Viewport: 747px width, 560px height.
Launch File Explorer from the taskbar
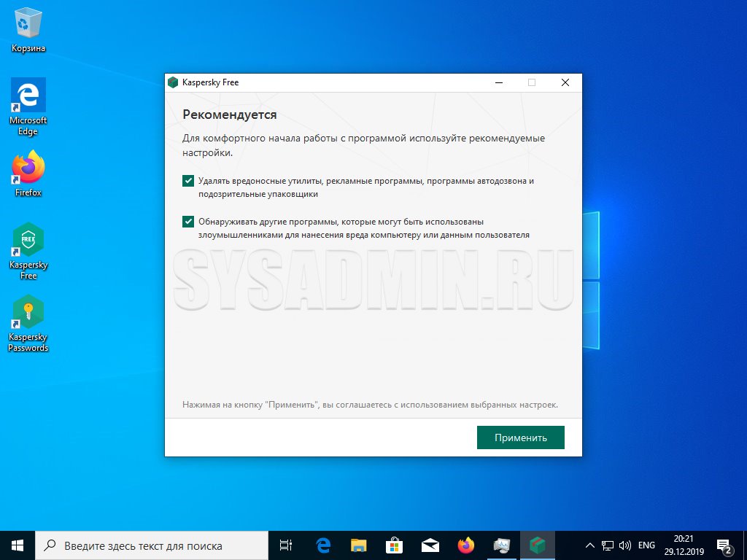(x=358, y=545)
